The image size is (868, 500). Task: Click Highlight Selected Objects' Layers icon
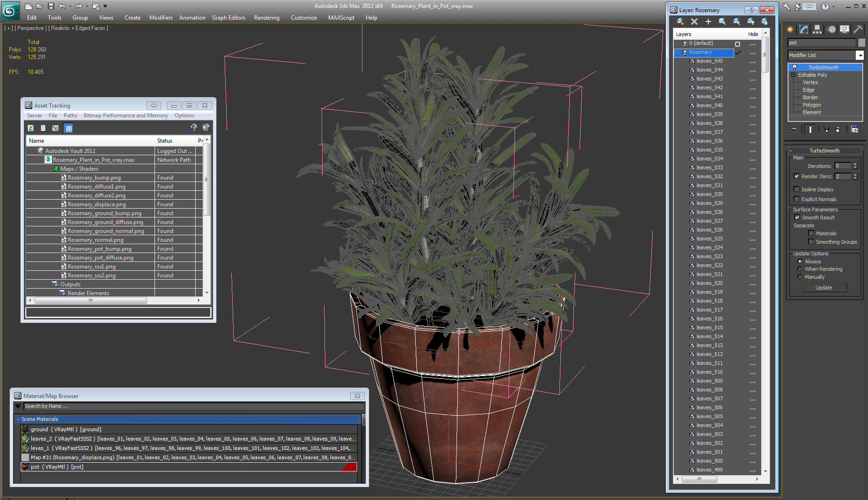tap(736, 22)
